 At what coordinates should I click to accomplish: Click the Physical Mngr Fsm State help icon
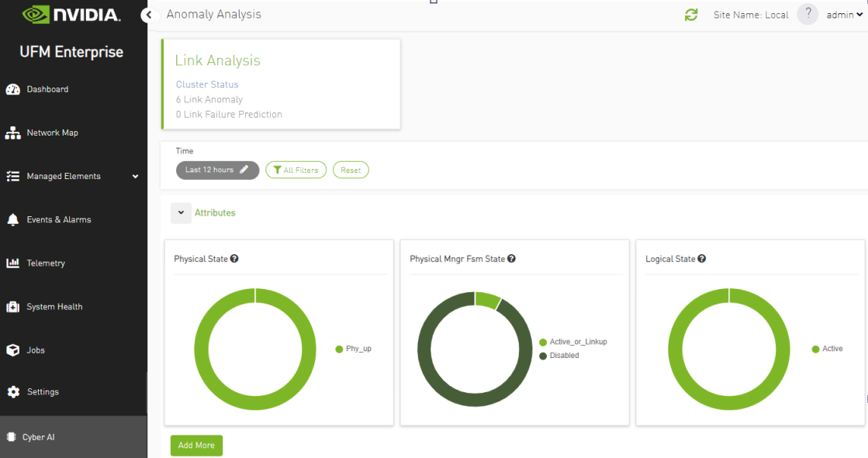(x=512, y=259)
